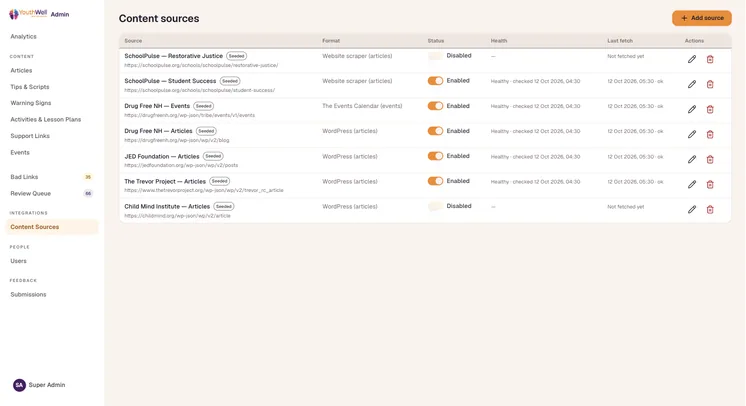Click the Seeded badge on JED Foundation

pos(213,156)
